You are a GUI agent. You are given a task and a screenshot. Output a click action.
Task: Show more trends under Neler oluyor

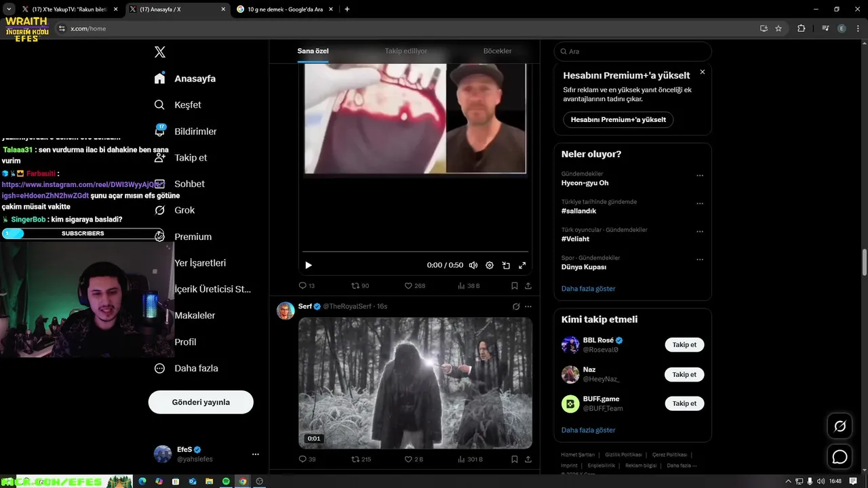pos(588,289)
